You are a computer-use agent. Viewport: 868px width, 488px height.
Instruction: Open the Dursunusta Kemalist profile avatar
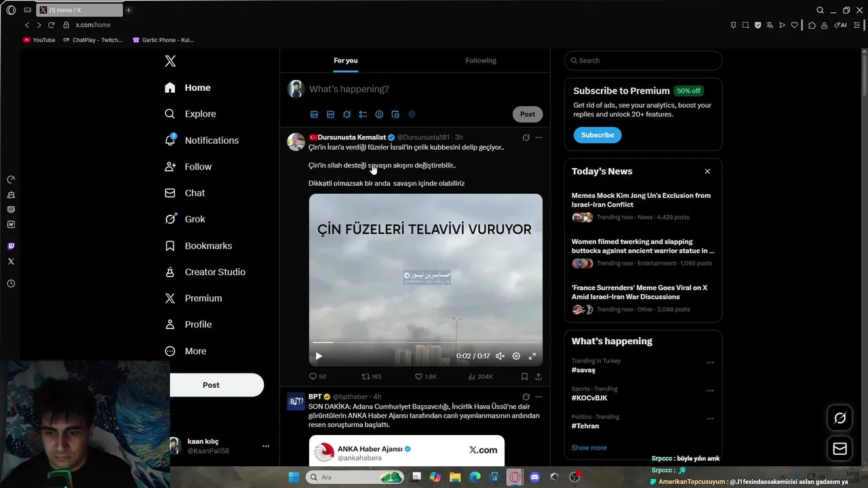(x=296, y=142)
